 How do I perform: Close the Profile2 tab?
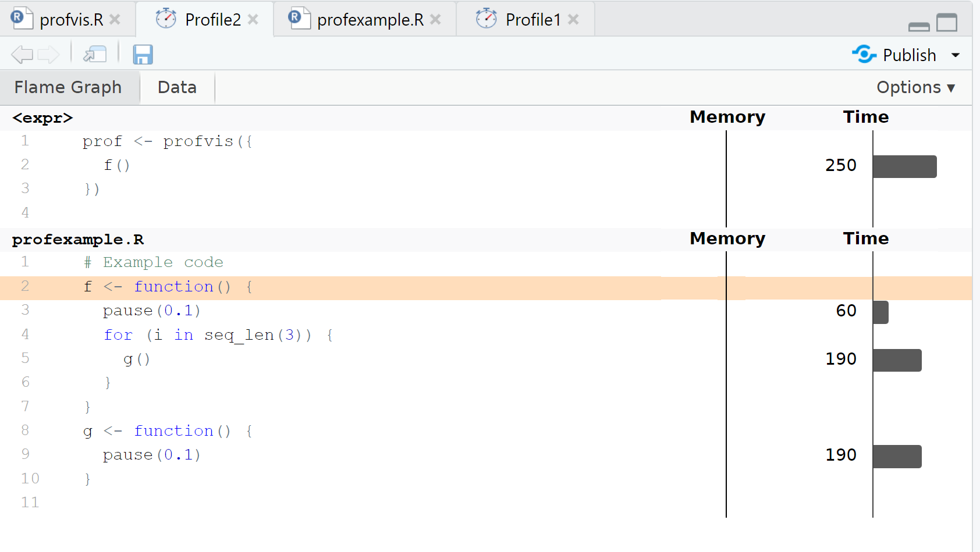click(253, 20)
